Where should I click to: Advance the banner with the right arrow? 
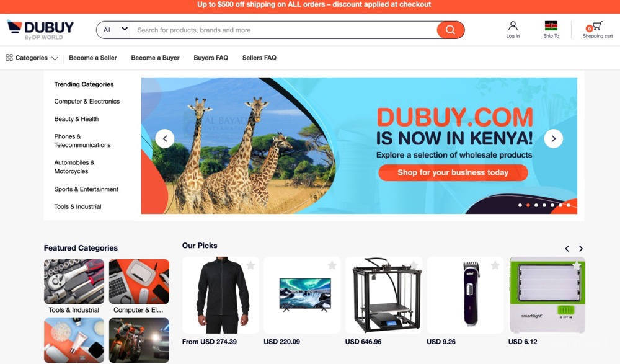point(553,138)
